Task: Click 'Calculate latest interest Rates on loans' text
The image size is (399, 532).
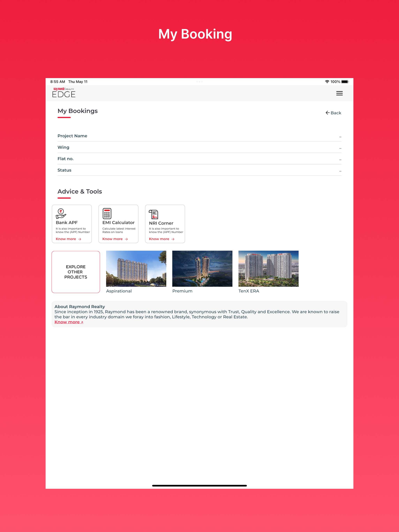Action: coord(119,230)
